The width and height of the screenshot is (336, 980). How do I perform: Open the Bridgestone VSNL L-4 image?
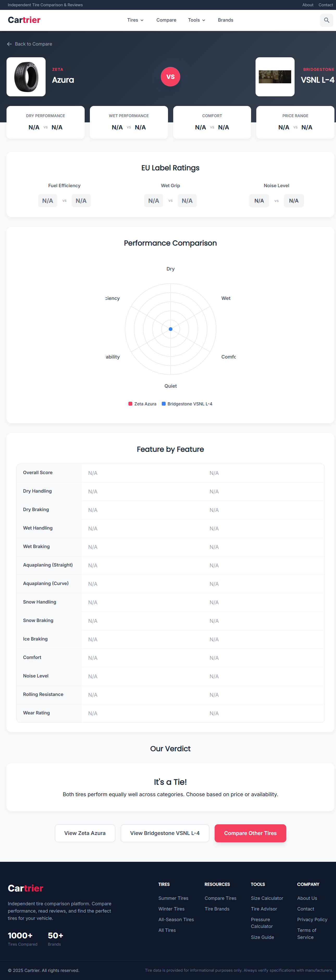[x=275, y=77]
